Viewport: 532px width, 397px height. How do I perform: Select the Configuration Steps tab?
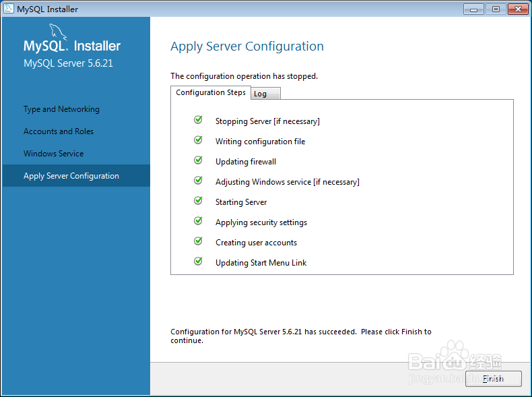(211, 92)
